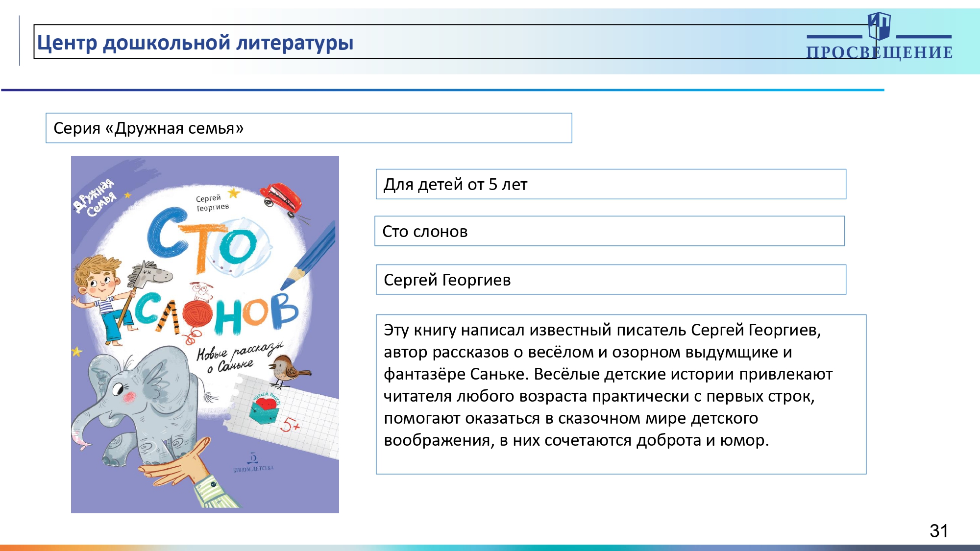Click the 'Сто слонов' title text box
Screen dimensions: 980x551
click(610, 231)
